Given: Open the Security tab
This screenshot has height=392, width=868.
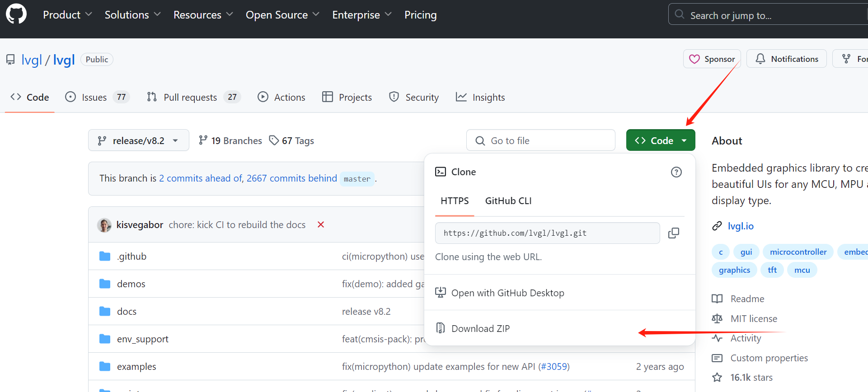Looking at the screenshot, I should (414, 97).
